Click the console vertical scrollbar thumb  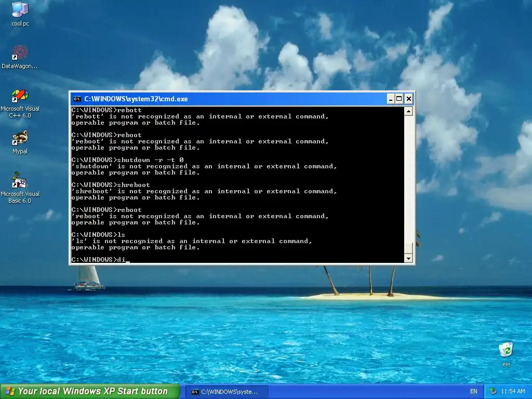pos(409,248)
